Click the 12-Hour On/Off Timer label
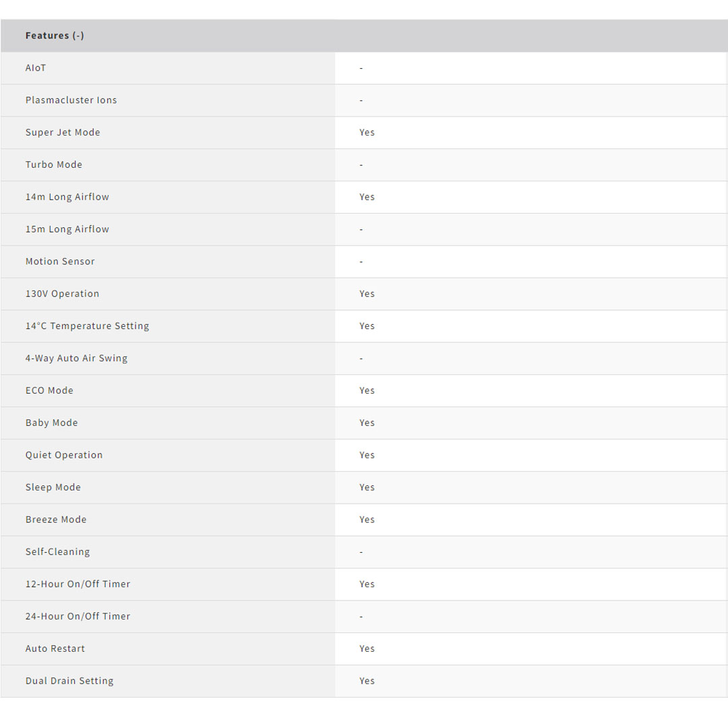The height and width of the screenshot is (728, 728). coord(78,584)
